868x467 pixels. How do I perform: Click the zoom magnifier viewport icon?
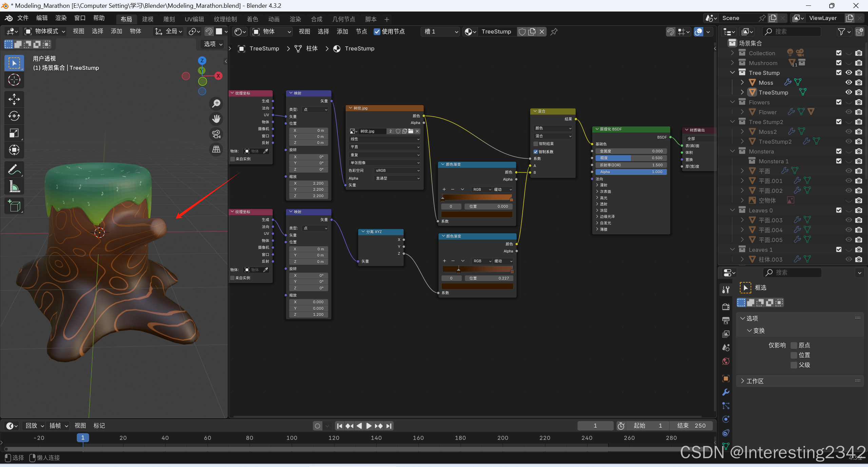(x=216, y=103)
